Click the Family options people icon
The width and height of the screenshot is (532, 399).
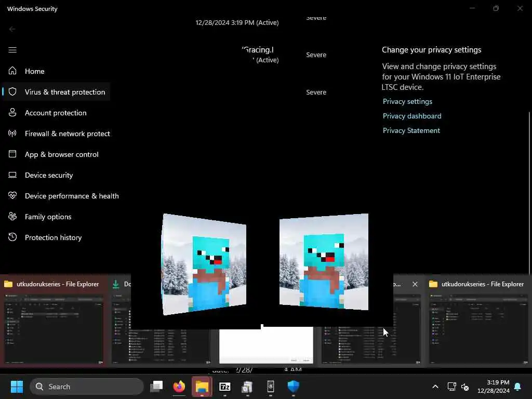12,217
